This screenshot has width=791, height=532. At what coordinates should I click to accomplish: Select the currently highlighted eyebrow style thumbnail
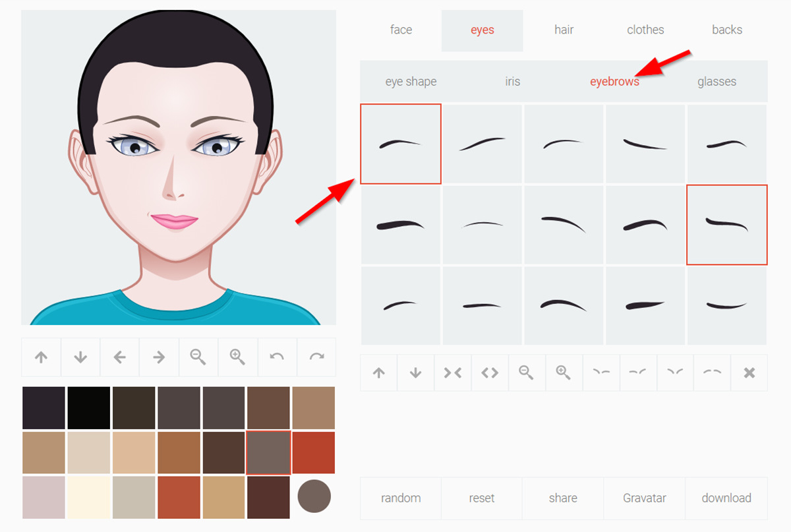[x=401, y=143]
